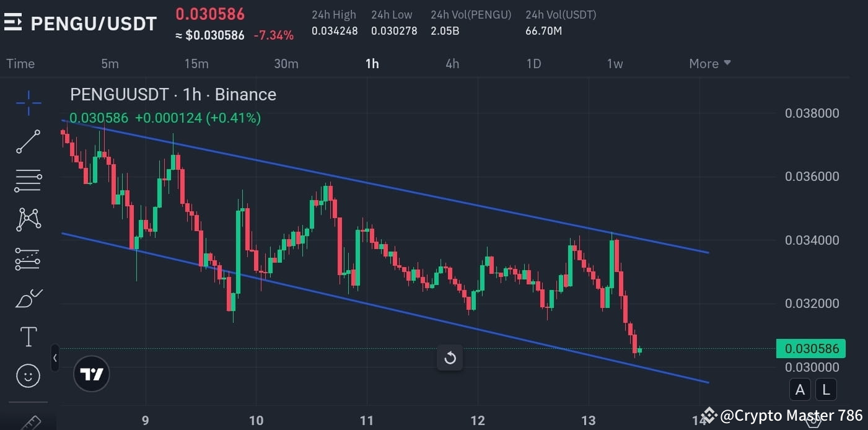Click the green current price label
The height and width of the screenshot is (430, 868).
point(812,349)
